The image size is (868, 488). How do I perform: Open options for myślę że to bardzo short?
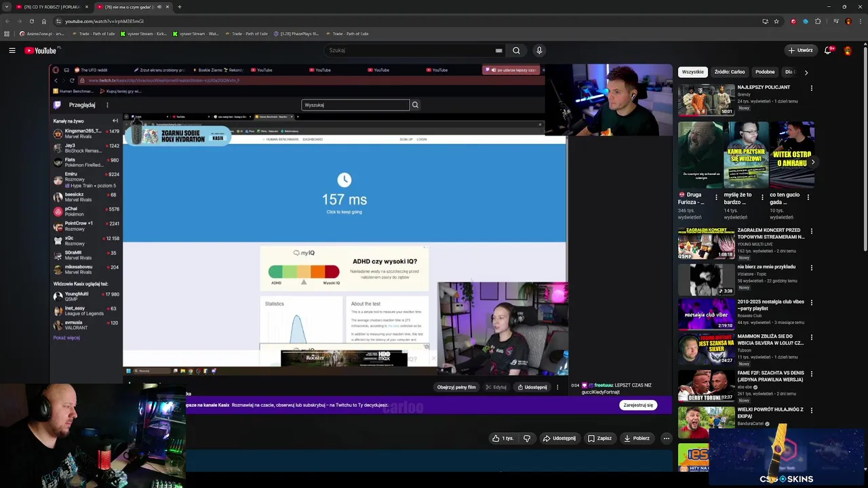tap(762, 197)
